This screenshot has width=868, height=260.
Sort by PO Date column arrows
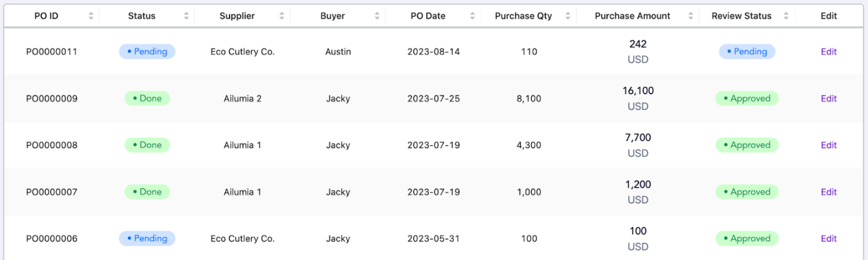coord(473,16)
